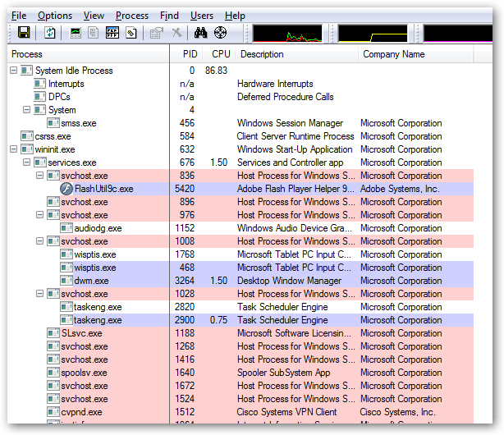Click the crosshair Find Window's Process icon
504x435 pixels.
click(219, 33)
